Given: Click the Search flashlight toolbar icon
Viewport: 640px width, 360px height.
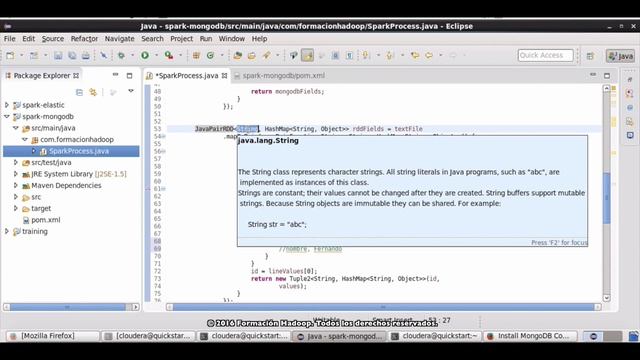Looking at the screenshot, I should tap(266, 56).
